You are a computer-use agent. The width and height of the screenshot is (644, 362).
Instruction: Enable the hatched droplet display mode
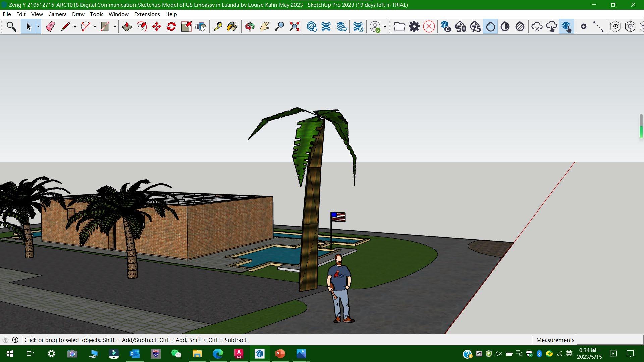pos(520,26)
